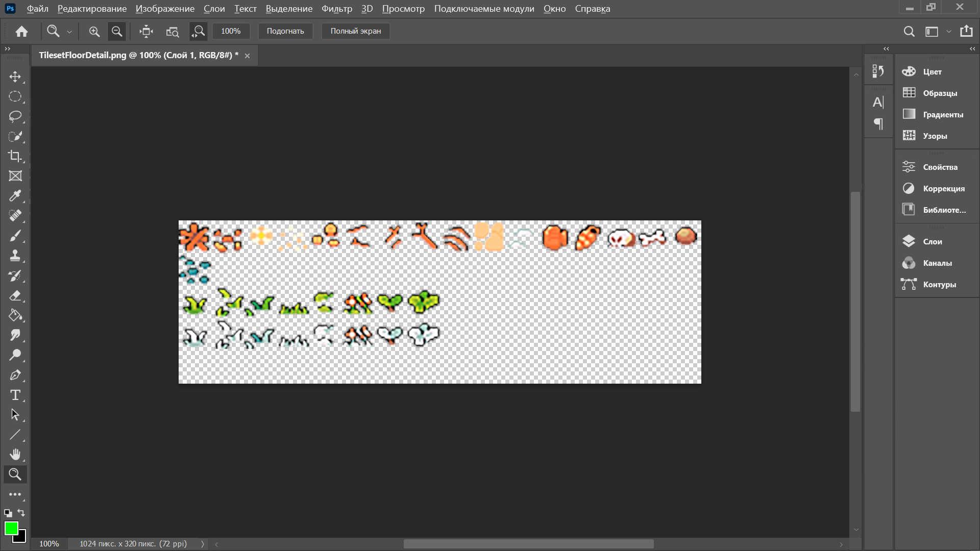
Task: Toggle Zoom All Windows option
Action: [x=173, y=31]
